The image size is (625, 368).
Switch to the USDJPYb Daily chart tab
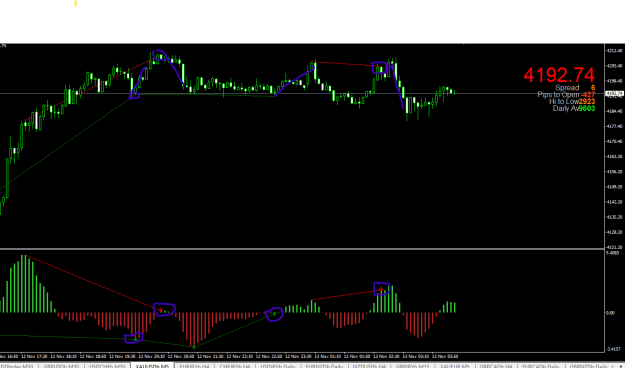click(278, 366)
